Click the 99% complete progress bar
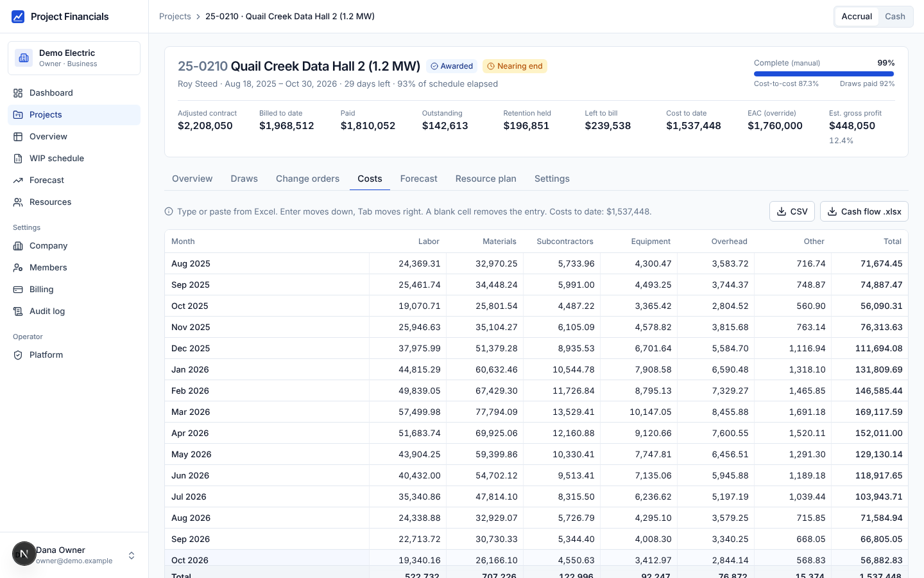Viewport: 924px width, 578px height. click(824, 74)
